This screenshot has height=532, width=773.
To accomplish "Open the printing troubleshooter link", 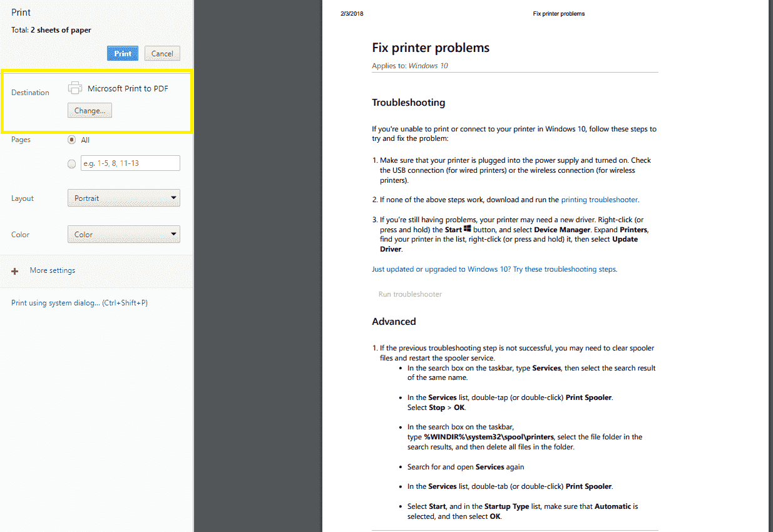I will 598,199.
